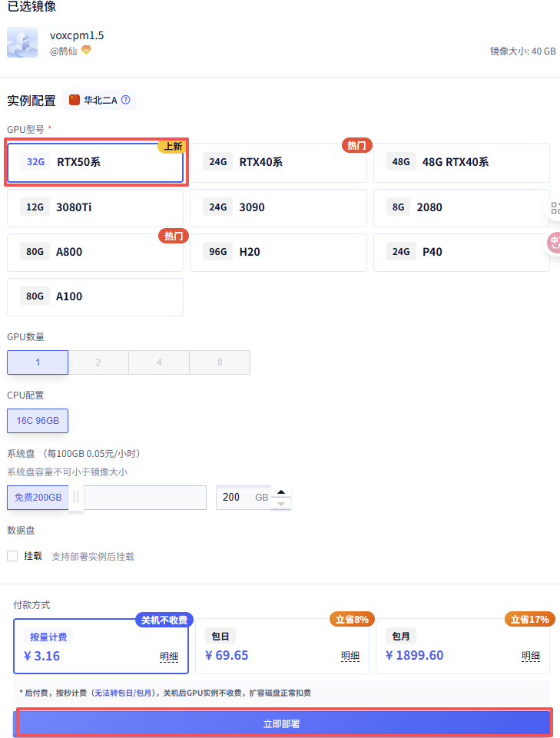The height and width of the screenshot is (738, 560).
Task: Click the system disk size input field
Action: [x=238, y=498]
